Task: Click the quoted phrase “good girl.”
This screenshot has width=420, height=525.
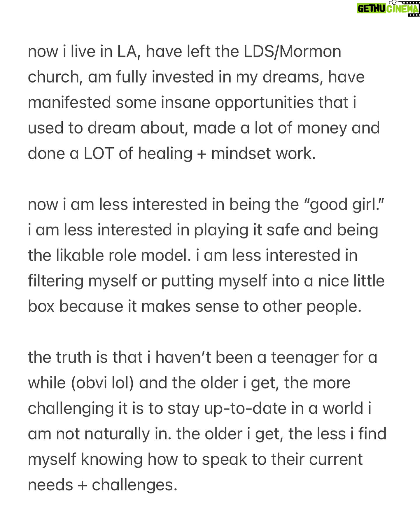Action: click(344, 205)
